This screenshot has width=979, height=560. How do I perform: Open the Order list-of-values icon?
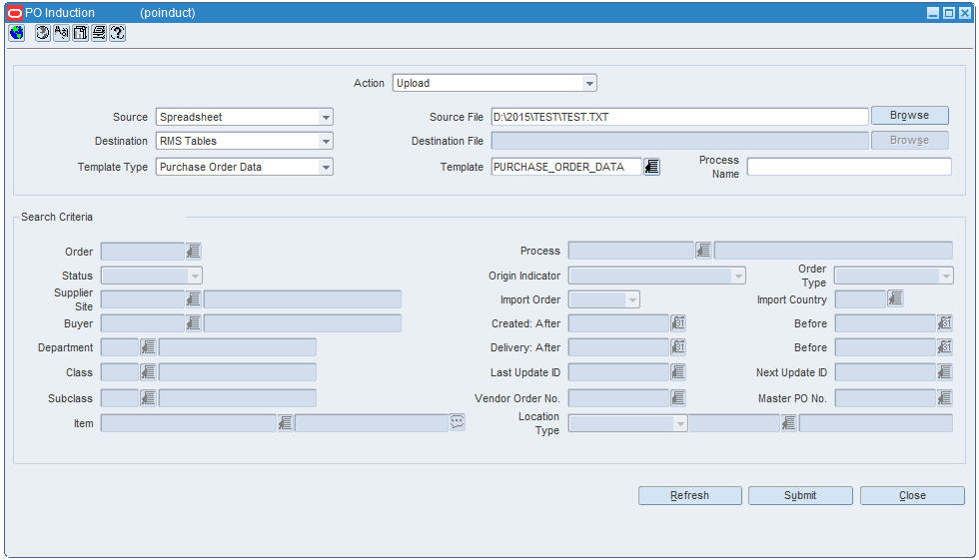(193, 252)
